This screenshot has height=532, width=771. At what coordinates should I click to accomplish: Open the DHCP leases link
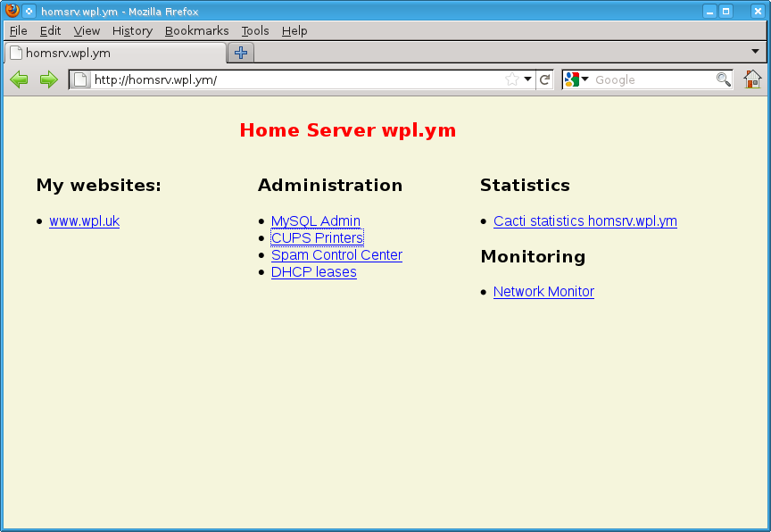(x=314, y=272)
